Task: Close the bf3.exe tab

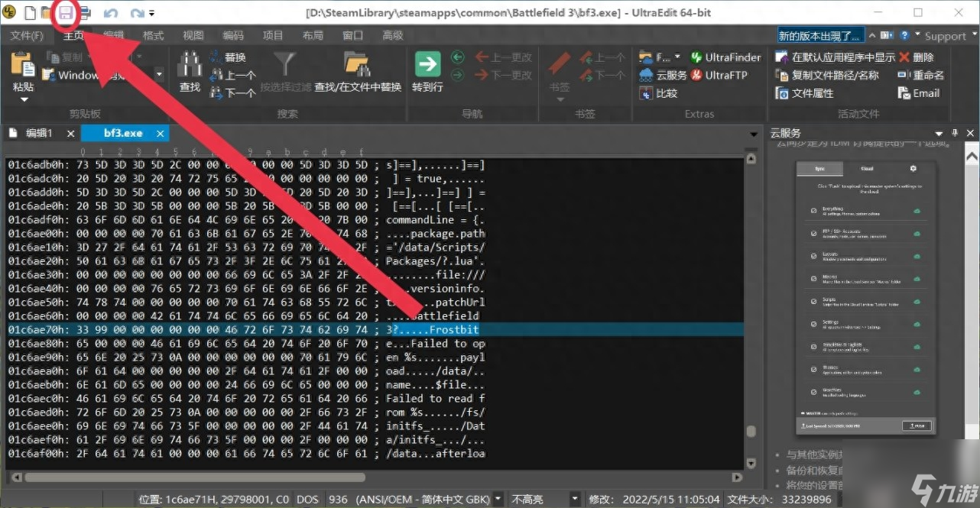Action: (161, 134)
